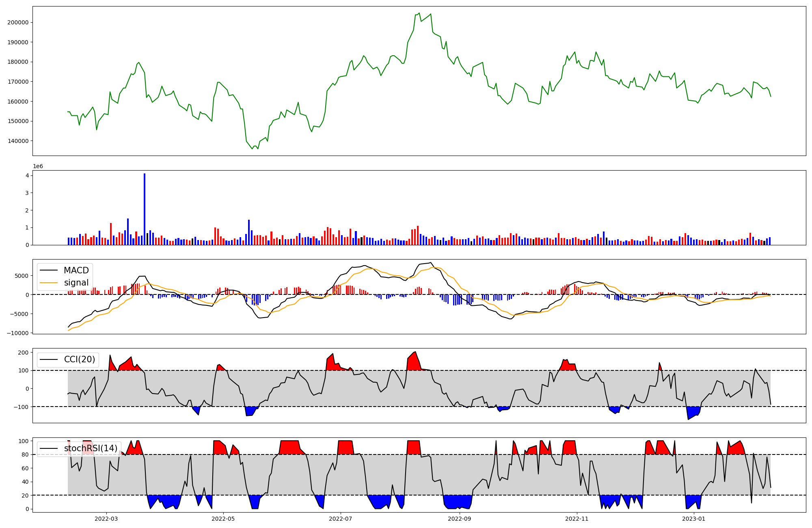812x528 pixels.
Task: Click the MACD legend label
Action: click(x=76, y=270)
